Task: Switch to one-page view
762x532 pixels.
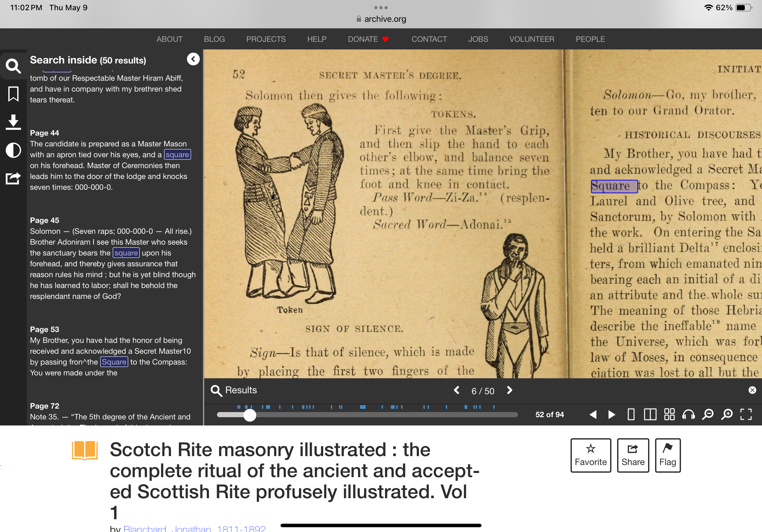Action: tap(631, 415)
